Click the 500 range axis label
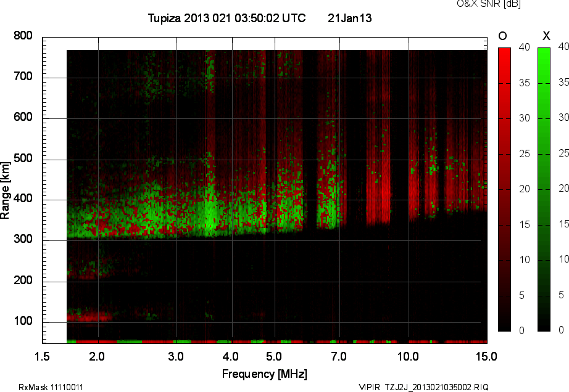 pyautogui.click(x=23, y=158)
